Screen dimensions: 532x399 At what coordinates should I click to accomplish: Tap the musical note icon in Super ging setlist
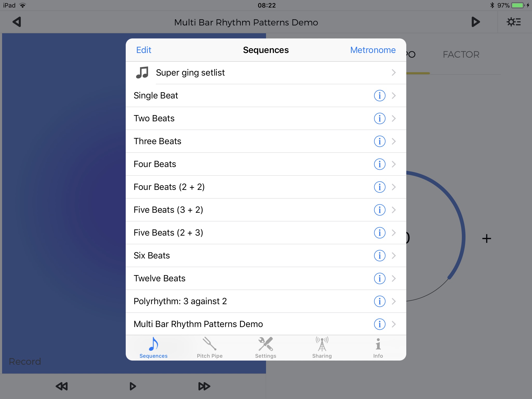coord(142,72)
